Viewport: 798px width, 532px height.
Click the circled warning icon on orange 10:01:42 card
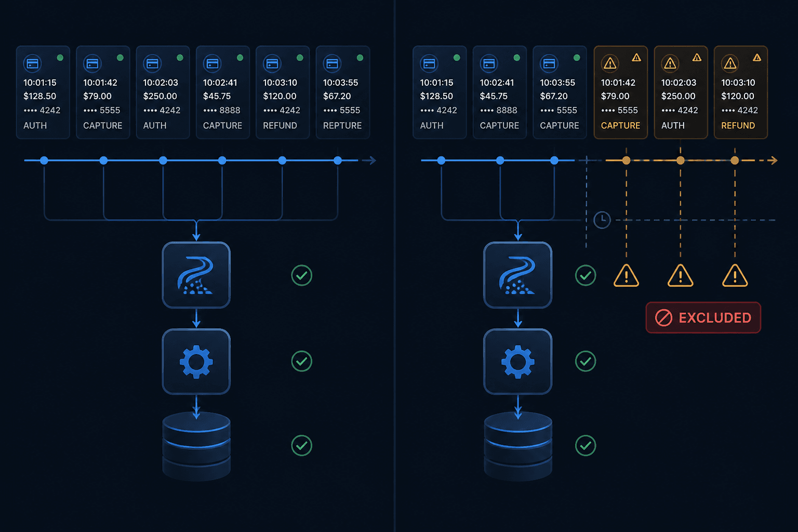click(610, 63)
